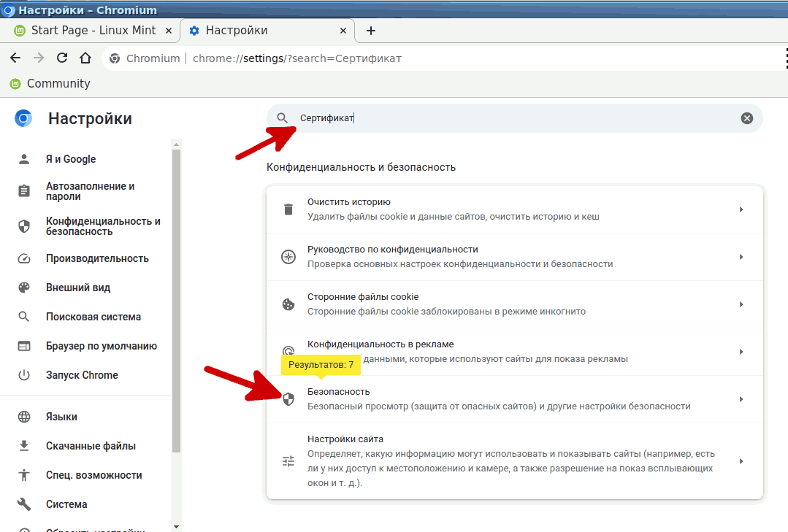Click the forward navigation arrow
The width and height of the screenshot is (788, 532).
click(39, 58)
